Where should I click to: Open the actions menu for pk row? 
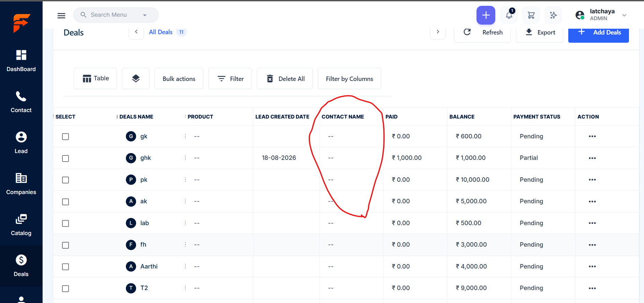tap(592, 180)
